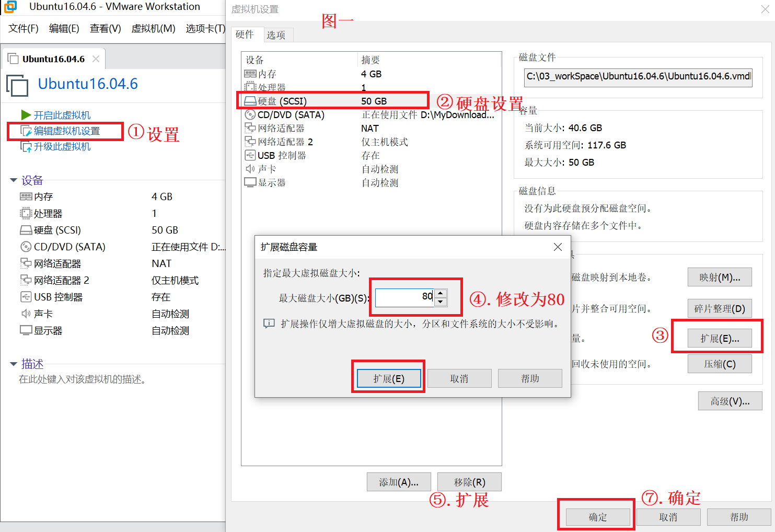Click the 设备 column header in settings
The image size is (775, 532).
coord(299,60)
